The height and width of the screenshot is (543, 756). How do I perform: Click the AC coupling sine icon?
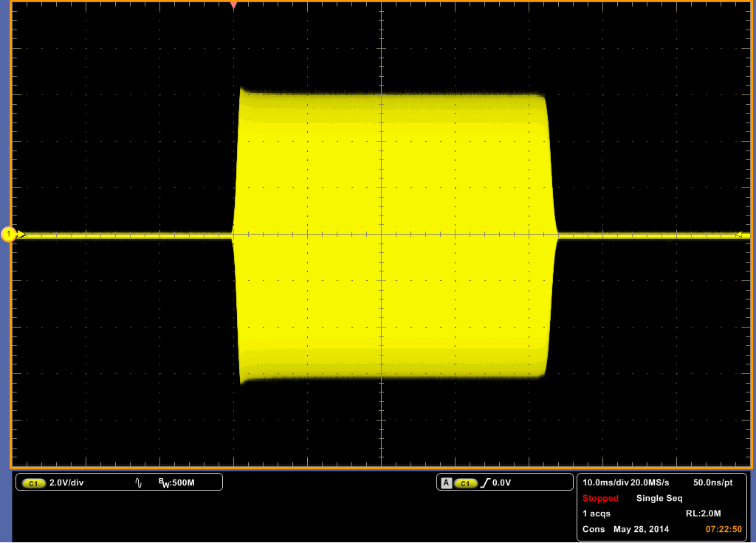pyautogui.click(x=139, y=483)
